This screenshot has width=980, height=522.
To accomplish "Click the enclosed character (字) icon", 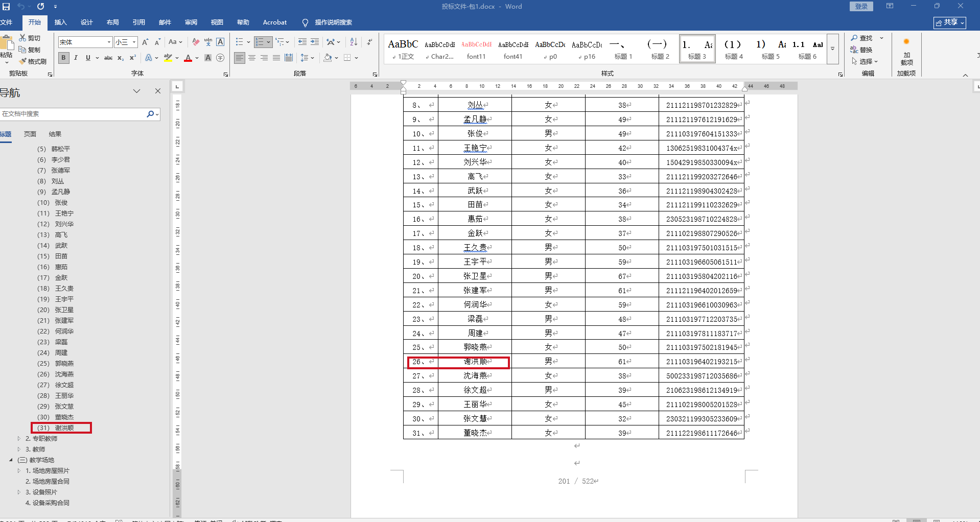I will coord(220,58).
